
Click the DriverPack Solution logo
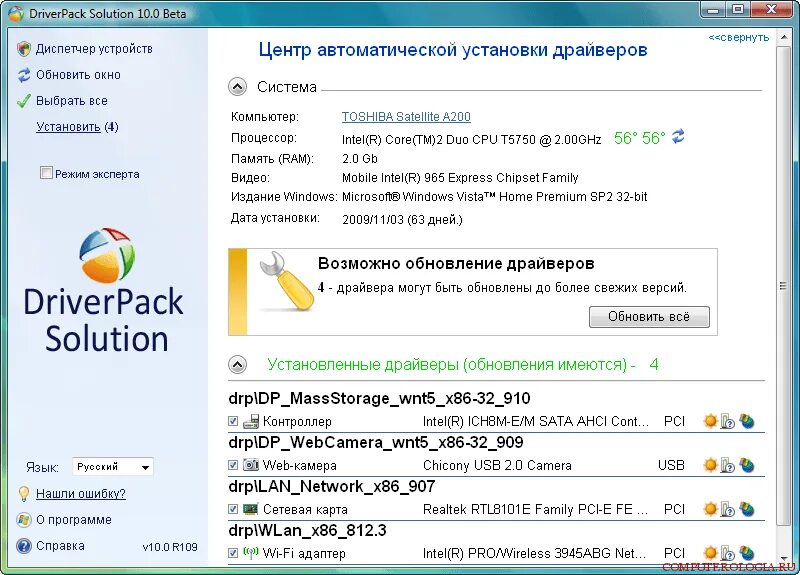coord(104,291)
